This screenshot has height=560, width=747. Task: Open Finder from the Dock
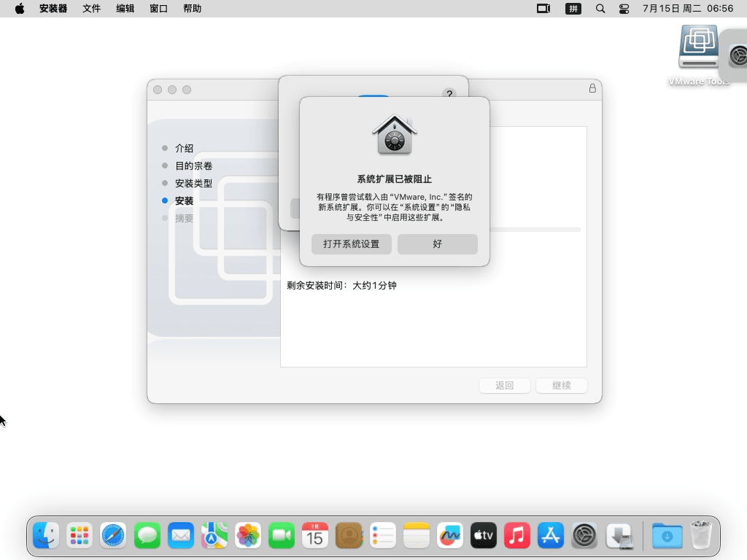click(x=46, y=537)
